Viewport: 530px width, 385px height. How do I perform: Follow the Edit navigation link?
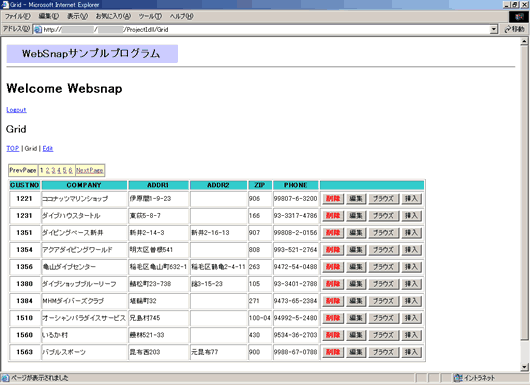coord(48,148)
